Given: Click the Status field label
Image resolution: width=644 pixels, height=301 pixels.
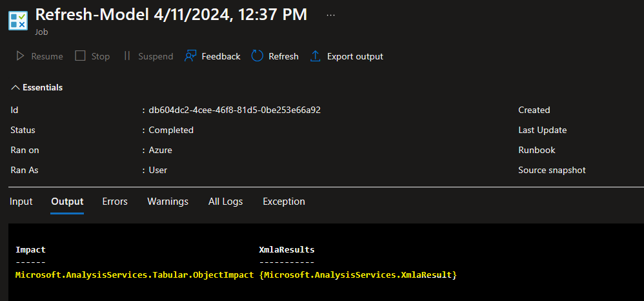Looking at the screenshot, I should point(23,130).
